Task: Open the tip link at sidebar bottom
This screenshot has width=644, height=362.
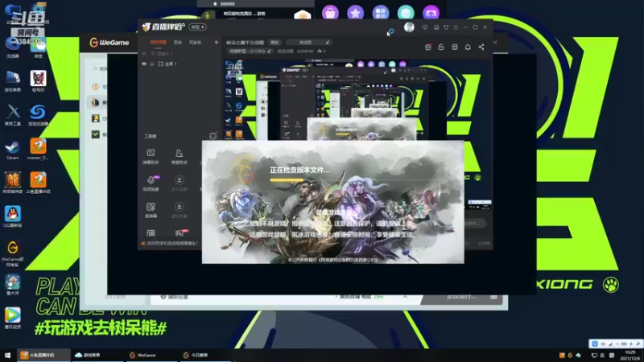Action: 170,244
